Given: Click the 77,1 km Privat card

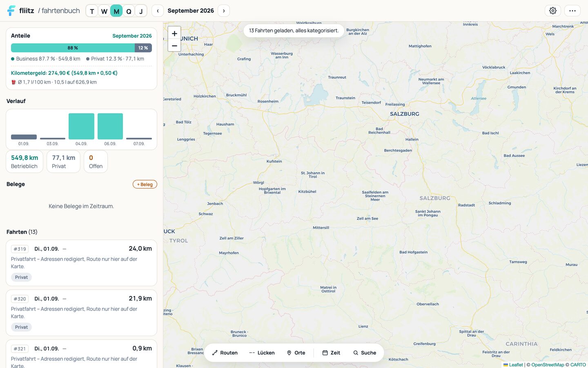Looking at the screenshot, I should tap(63, 162).
